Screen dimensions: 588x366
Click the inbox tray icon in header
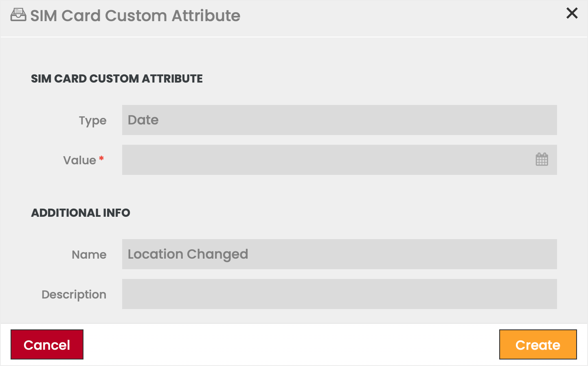[18, 15]
